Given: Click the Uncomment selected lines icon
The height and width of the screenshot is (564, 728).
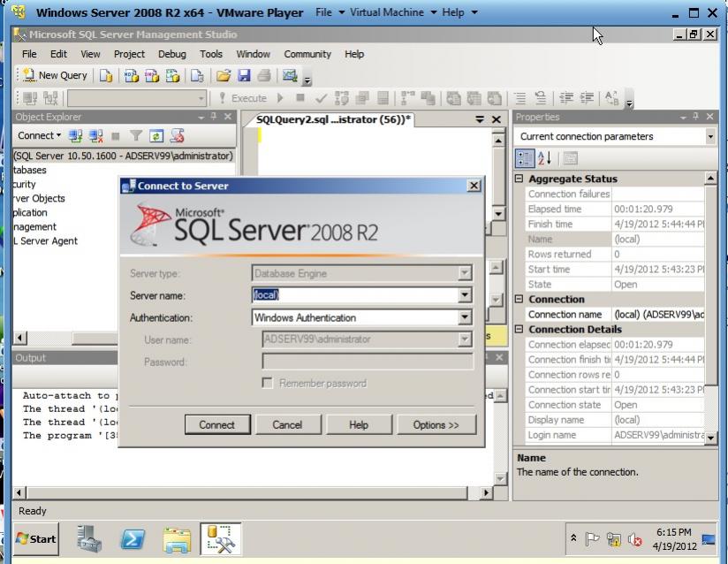Looking at the screenshot, I should coord(540,98).
